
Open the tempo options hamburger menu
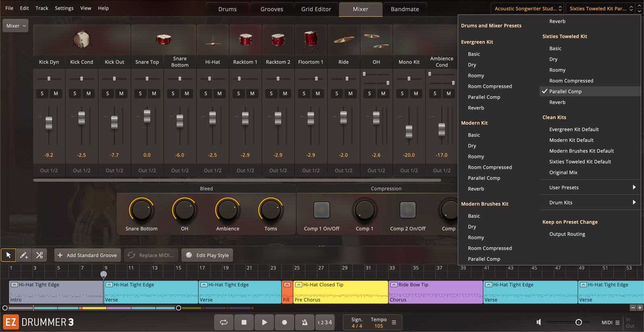tap(394, 322)
